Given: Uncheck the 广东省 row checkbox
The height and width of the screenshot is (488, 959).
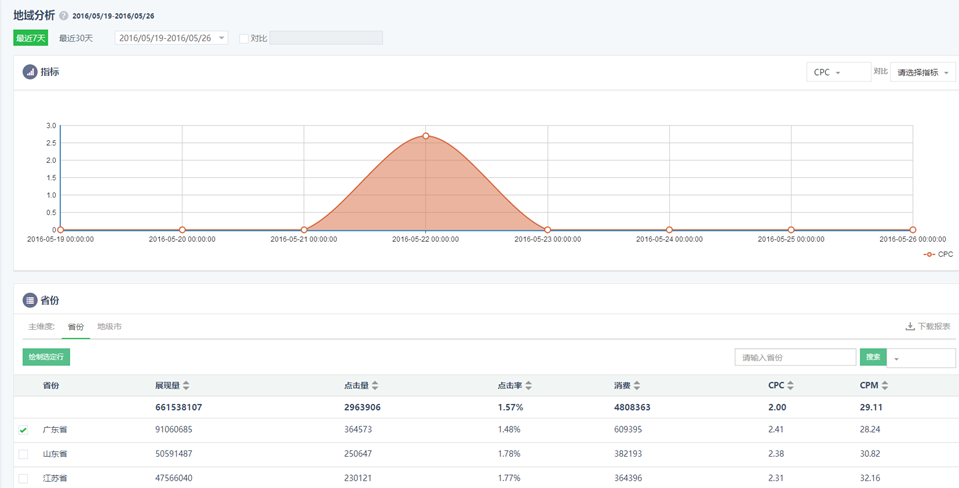Looking at the screenshot, I should coord(23,430).
